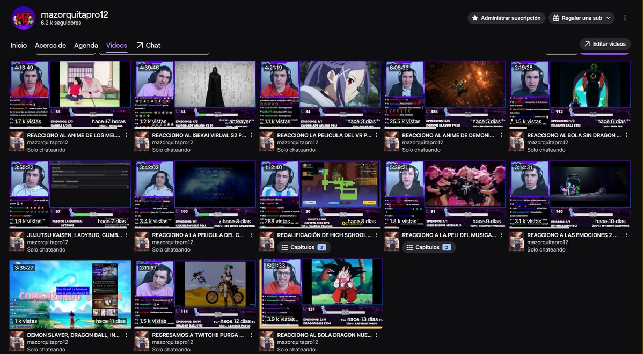
Task: Click mazorquitapro12 under REACCIONO LA PELICULA DEL VR
Action: [298, 142]
